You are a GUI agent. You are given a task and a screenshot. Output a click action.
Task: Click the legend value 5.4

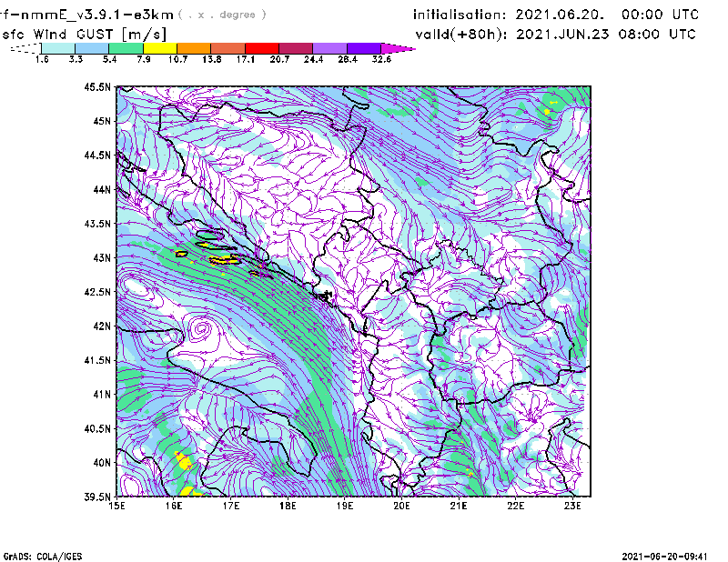coord(109,59)
